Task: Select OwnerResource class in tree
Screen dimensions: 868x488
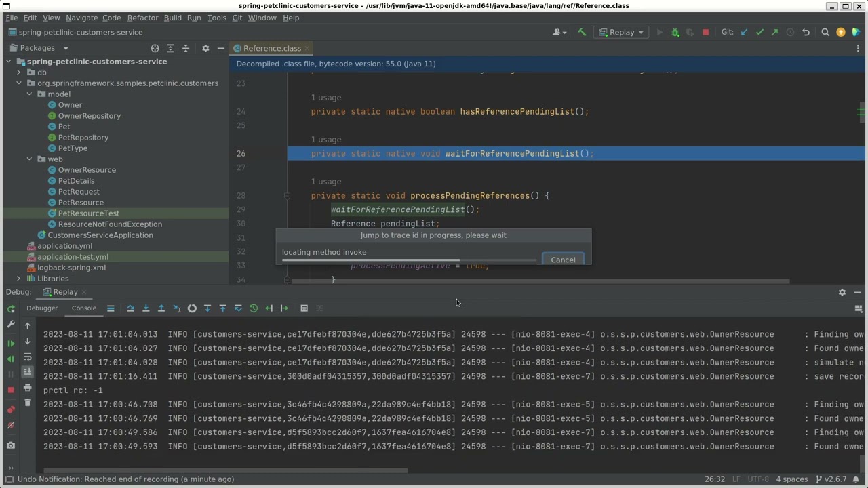Action: (87, 170)
